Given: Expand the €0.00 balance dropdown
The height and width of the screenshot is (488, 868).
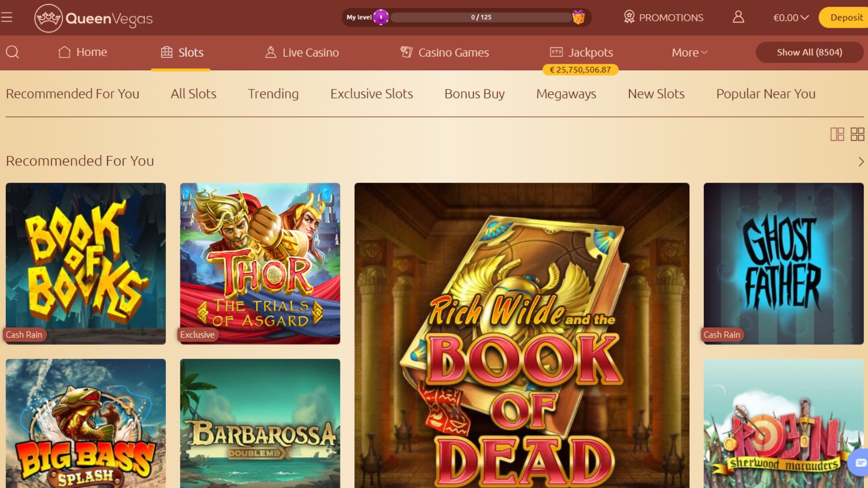Looking at the screenshot, I should pyautogui.click(x=791, y=18).
